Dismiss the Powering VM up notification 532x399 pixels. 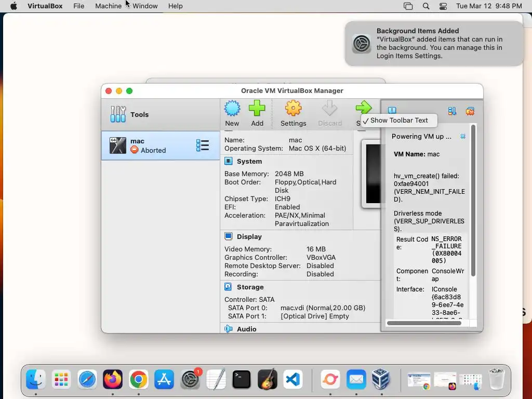coord(463,136)
